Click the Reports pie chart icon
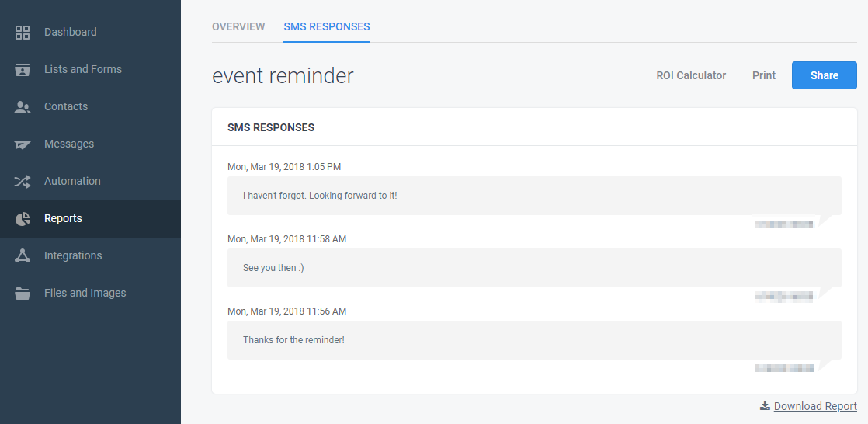The image size is (868, 424). pyautogui.click(x=23, y=219)
